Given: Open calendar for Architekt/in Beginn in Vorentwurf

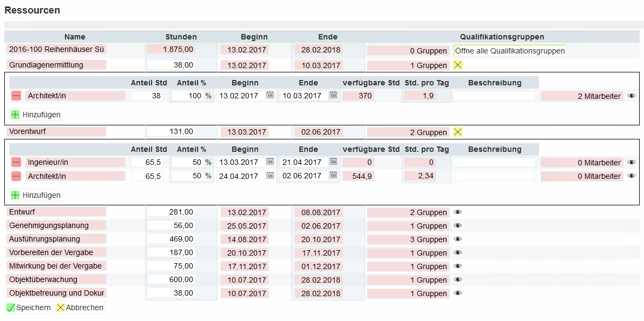Looking at the screenshot, I should pos(269,176).
